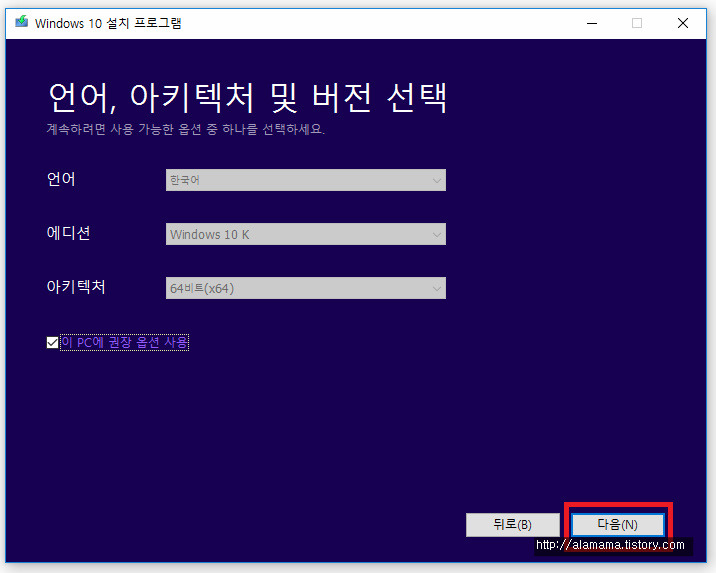Image resolution: width=716 pixels, height=573 pixels.
Task: Open the 에디션 dropdown showing Windows 10 K
Action: (x=305, y=234)
